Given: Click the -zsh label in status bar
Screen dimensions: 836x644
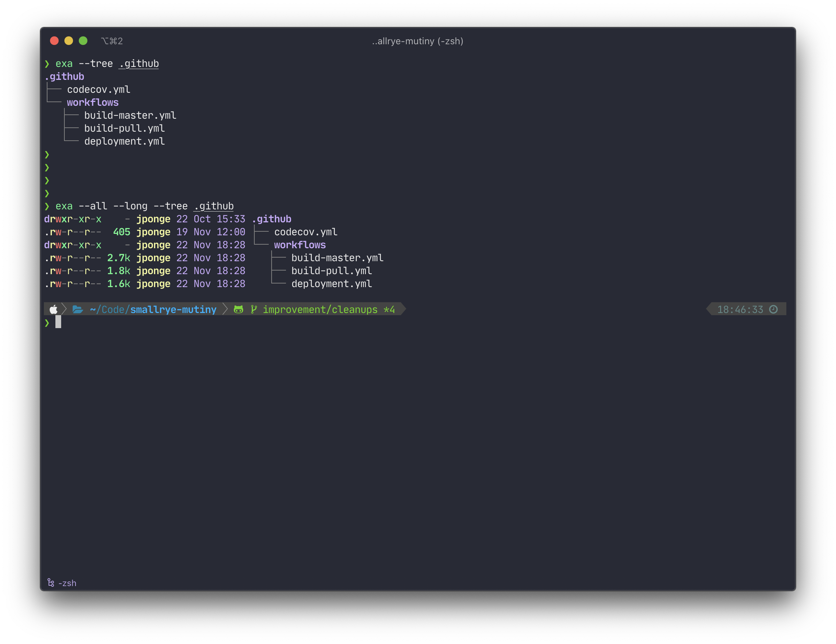Looking at the screenshot, I should [x=67, y=583].
